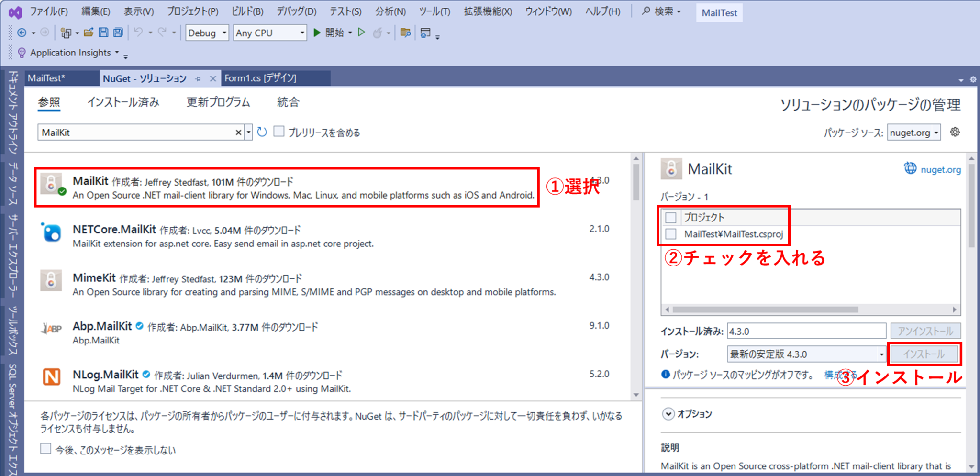The height and width of the screenshot is (476, 980).
Task: Click the new project toolbar icon
Action: tap(66, 33)
